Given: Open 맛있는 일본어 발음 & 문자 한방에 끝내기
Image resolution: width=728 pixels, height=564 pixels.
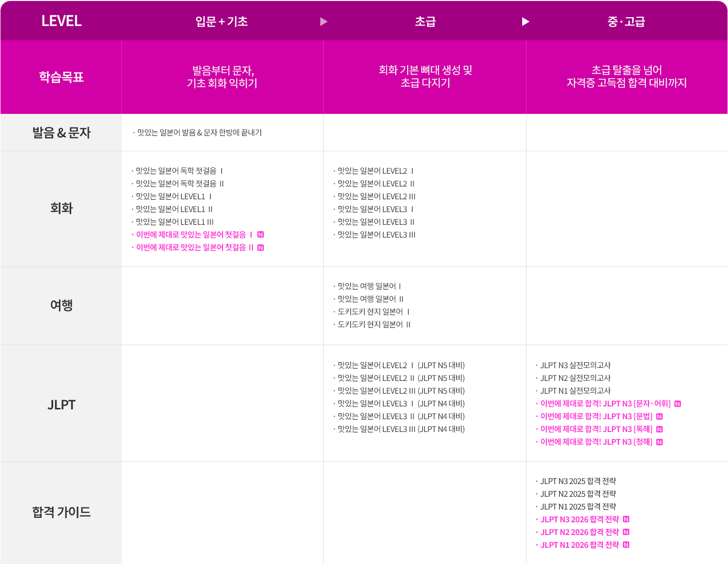Looking at the screenshot, I should 197,133.
